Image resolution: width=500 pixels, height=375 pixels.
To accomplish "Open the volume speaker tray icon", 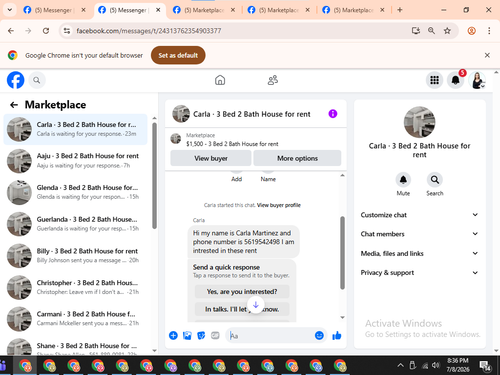I will [435, 365].
